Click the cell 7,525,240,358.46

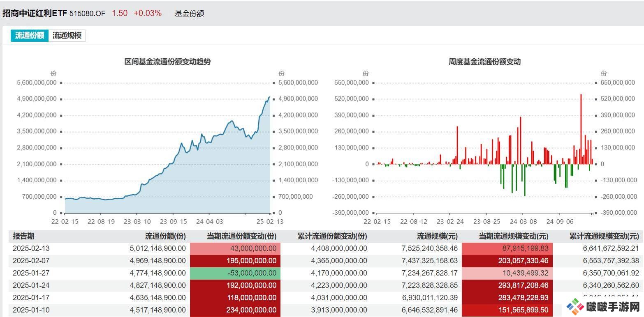[x=429, y=248]
